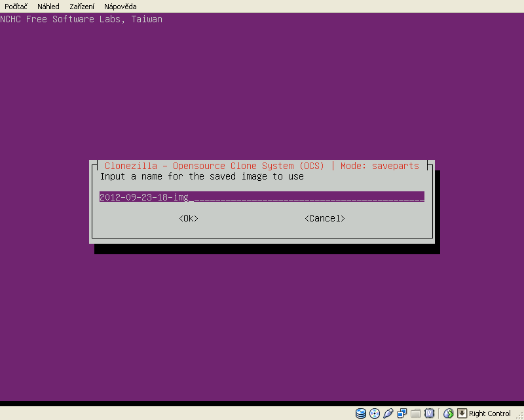Click the Clonezilla dialog title text
524x420 pixels.
(261, 166)
